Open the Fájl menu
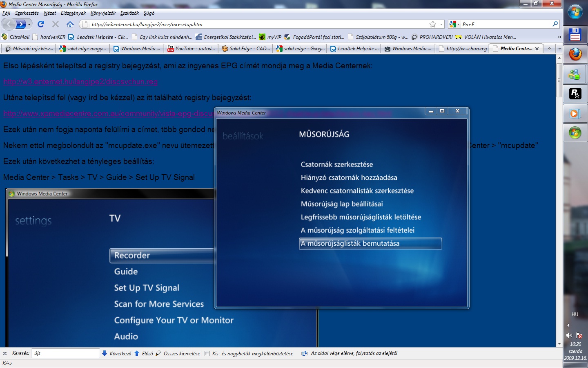This screenshot has height=368, width=588. pyautogui.click(x=7, y=13)
